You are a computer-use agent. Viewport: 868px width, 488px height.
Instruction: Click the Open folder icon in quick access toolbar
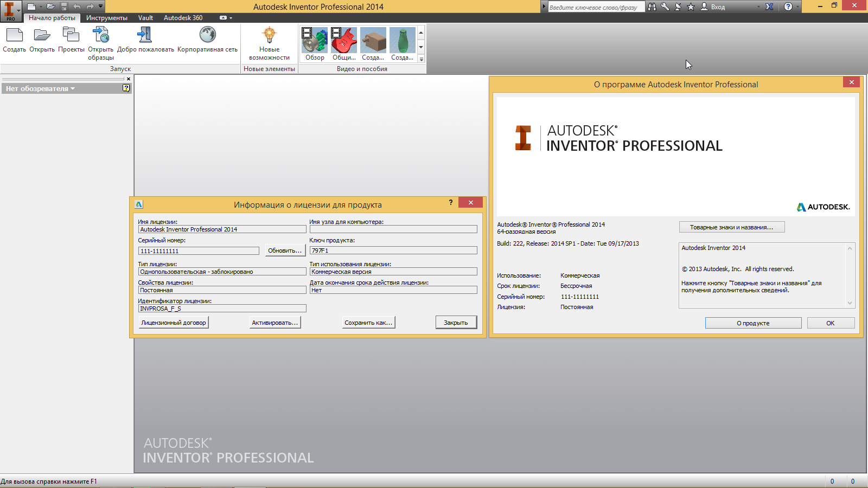(50, 7)
